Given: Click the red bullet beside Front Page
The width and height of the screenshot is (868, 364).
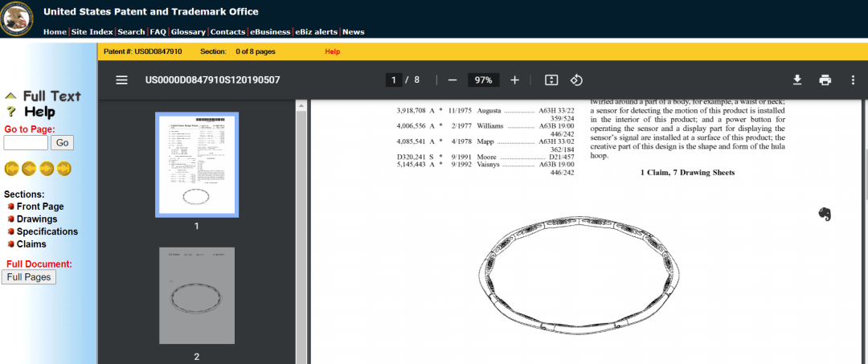Looking at the screenshot, I should 10,207.
